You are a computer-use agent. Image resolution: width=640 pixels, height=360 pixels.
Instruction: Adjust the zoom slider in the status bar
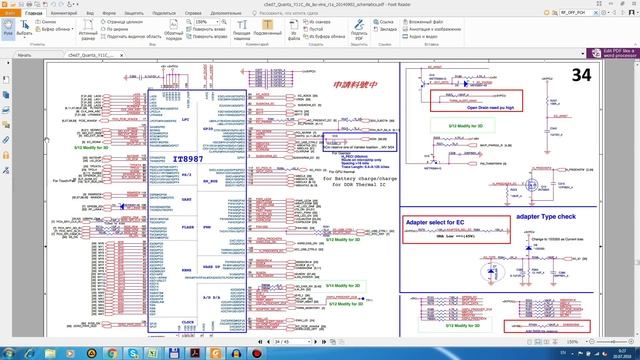(611, 342)
